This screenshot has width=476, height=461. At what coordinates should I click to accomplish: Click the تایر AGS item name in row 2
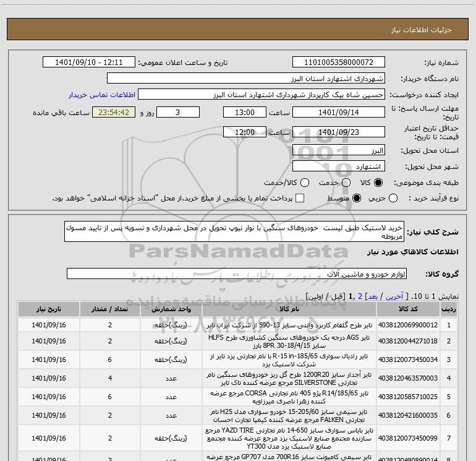coord(289,342)
